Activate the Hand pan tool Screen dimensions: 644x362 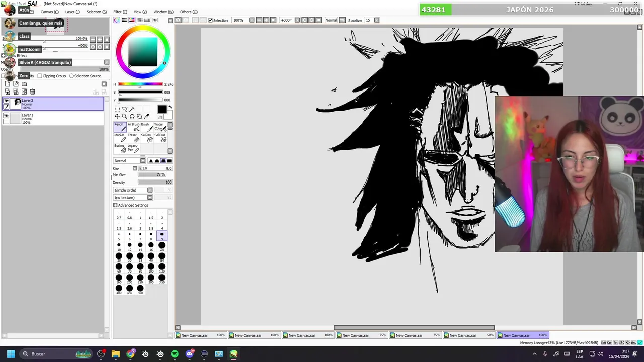pos(139,116)
